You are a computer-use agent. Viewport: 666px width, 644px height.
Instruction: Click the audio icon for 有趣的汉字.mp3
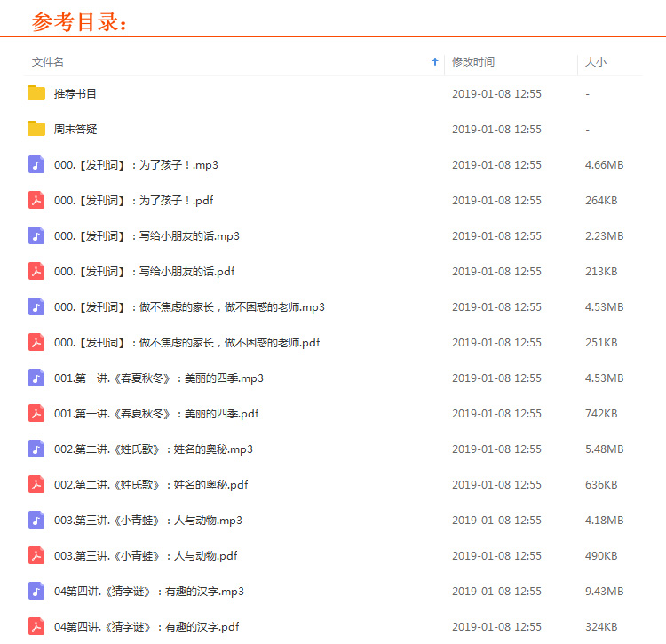(36, 591)
